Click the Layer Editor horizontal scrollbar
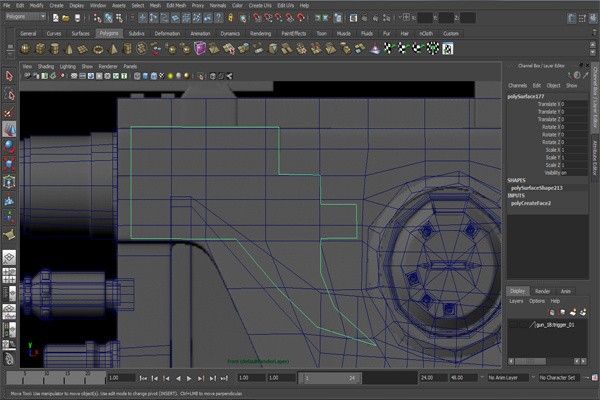This screenshot has height=400, width=600. pyautogui.click(x=530, y=361)
